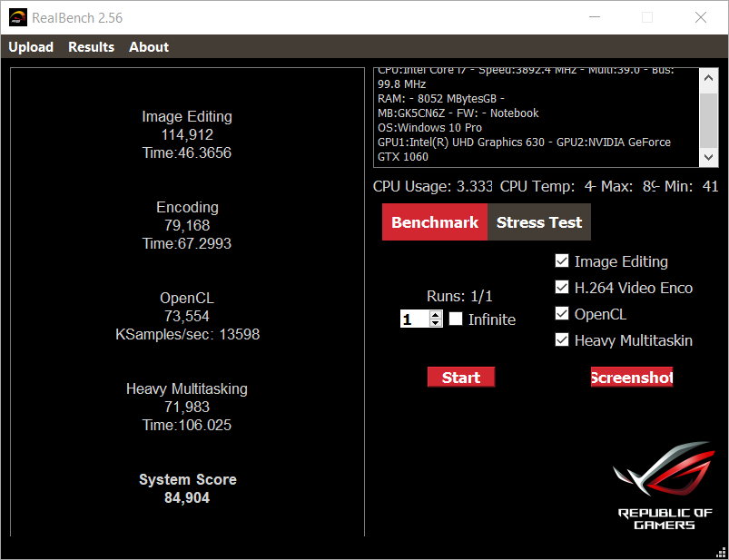This screenshot has width=729, height=560.
Task: Close the RealBench window
Action: click(x=701, y=17)
